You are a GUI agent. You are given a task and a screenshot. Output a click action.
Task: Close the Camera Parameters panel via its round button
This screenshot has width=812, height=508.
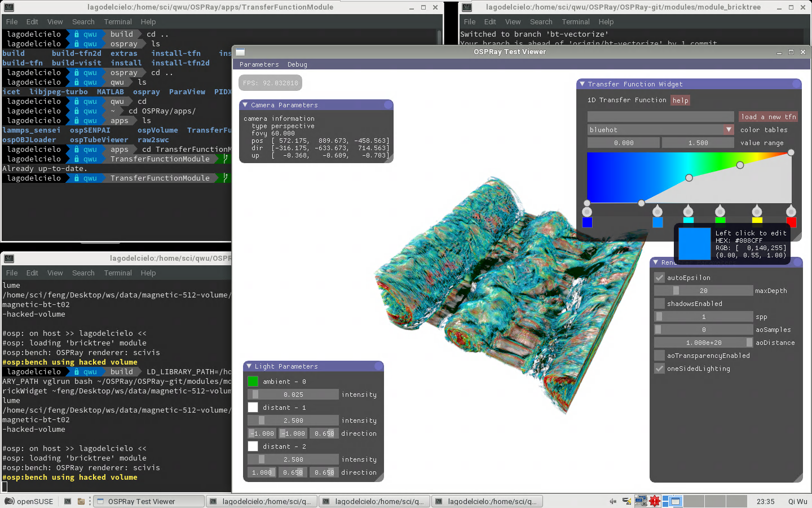[388, 105]
